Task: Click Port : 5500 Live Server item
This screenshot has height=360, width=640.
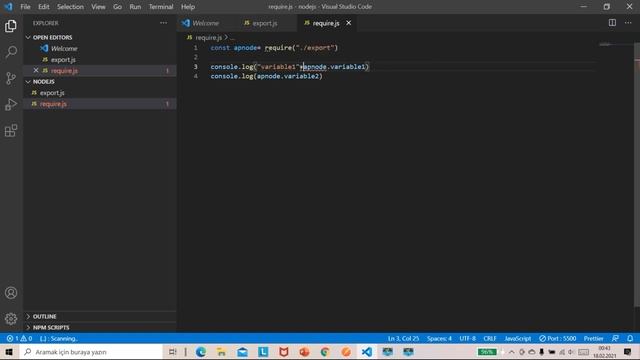Action: [558, 338]
